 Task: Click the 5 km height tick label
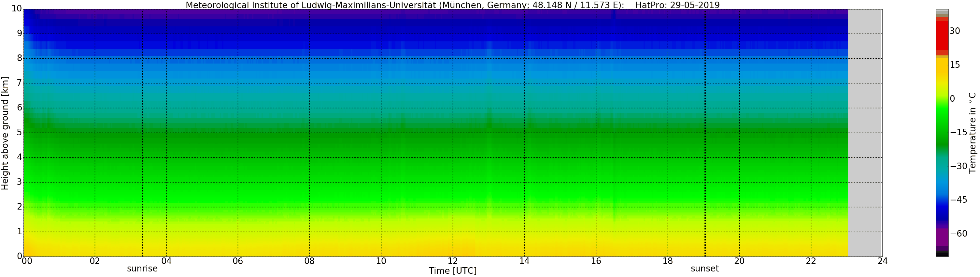point(19,132)
